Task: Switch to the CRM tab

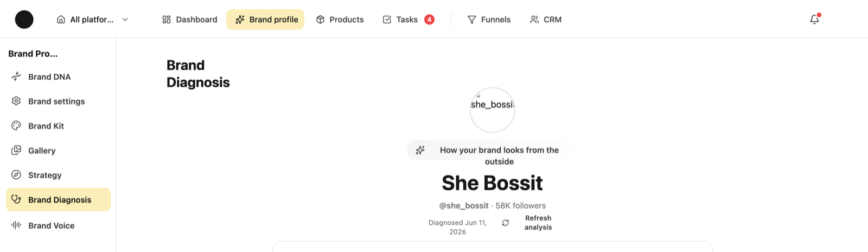Action: click(546, 20)
